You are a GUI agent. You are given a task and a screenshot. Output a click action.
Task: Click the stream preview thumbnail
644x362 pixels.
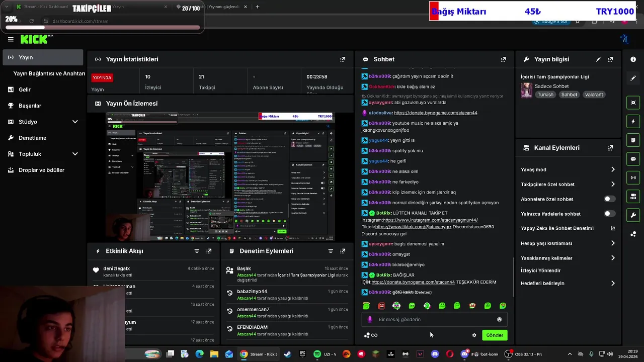coord(220,176)
